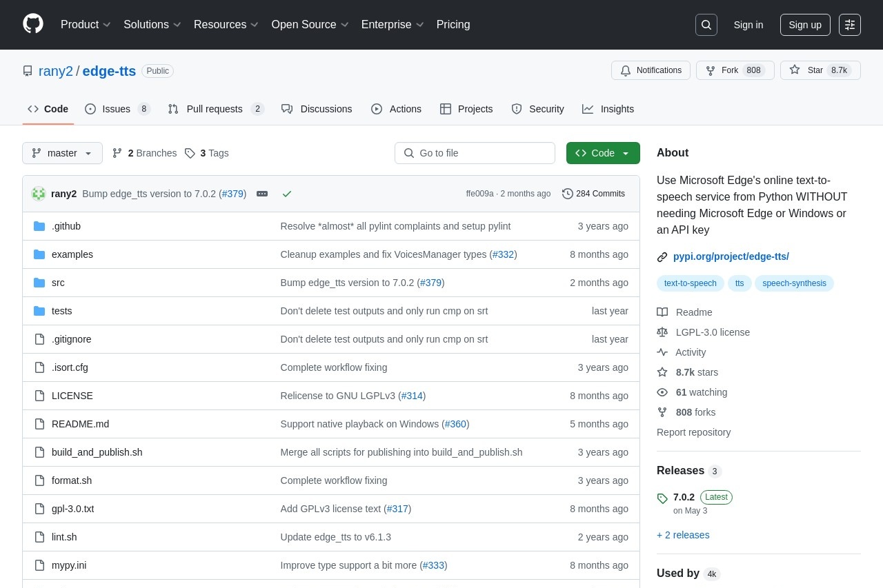
Task: Open the appearance settings icon button
Action: tap(850, 25)
